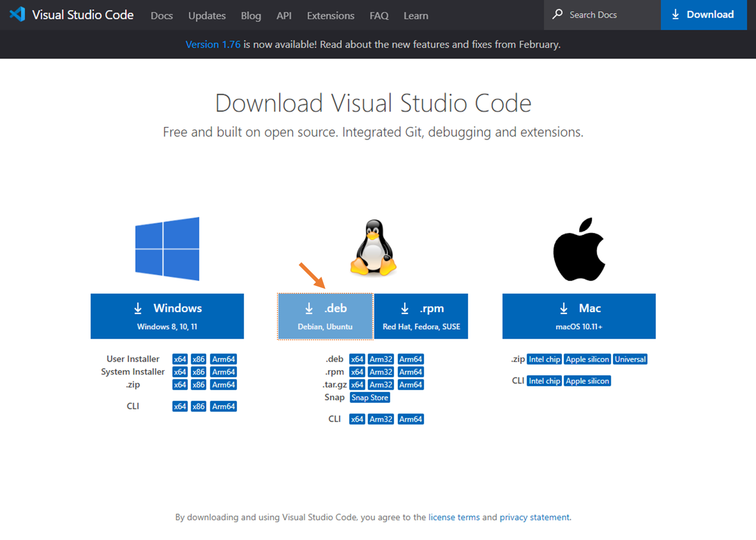Viewport: 756px width, 540px height.
Task: Select Arm64 in the Linux .rpm row
Action: pyautogui.click(x=411, y=372)
